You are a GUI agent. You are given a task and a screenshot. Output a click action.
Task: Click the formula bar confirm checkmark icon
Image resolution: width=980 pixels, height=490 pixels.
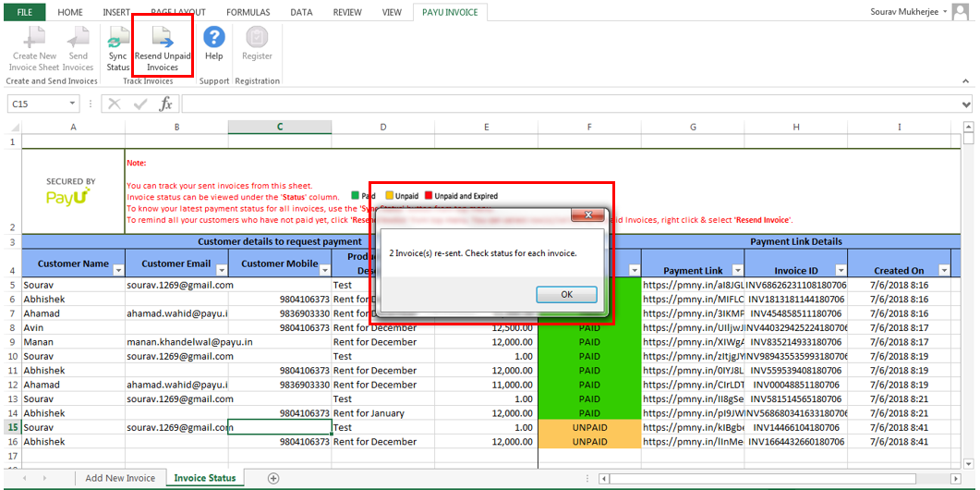point(140,104)
